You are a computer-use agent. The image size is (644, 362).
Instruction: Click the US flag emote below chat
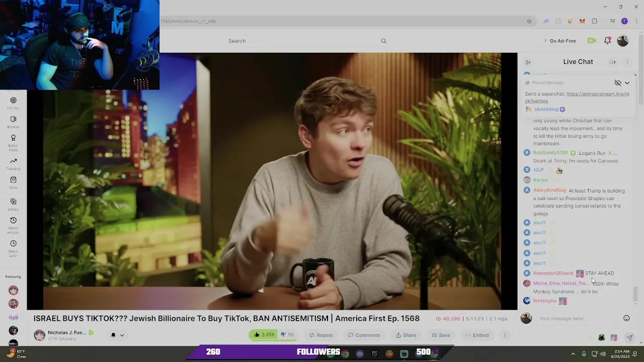(614, 338)
